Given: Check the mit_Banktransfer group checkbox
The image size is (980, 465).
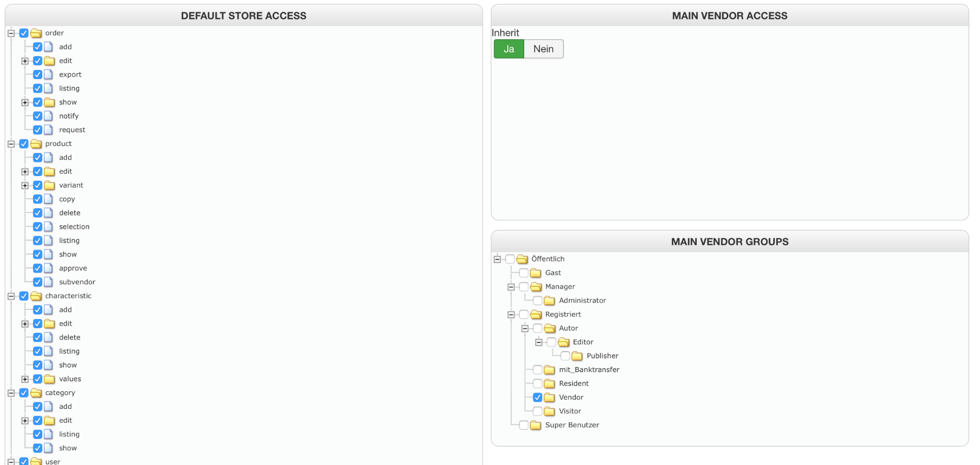Looking at the screenshot, I should tap(537, 370).
